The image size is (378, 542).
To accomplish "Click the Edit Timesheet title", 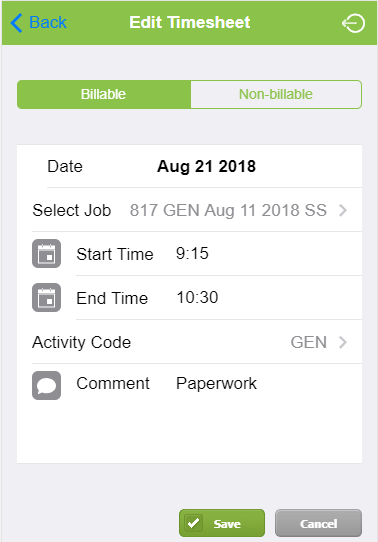I will coord(189,22).
